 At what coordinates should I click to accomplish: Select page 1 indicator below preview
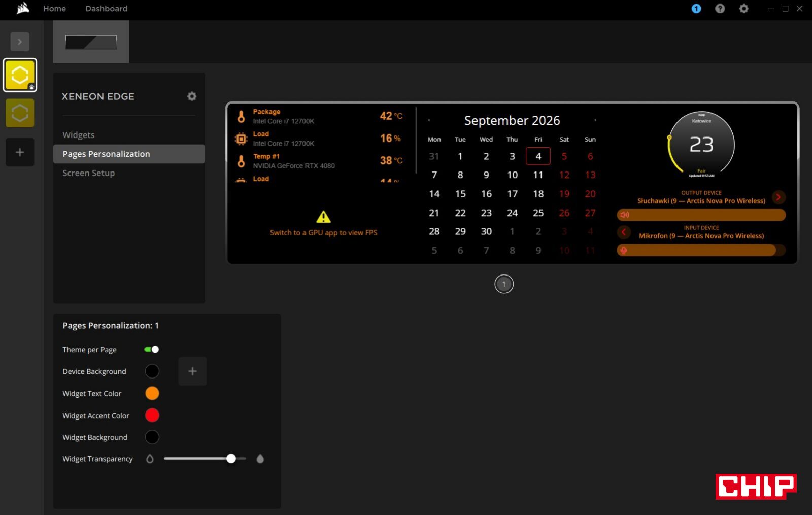504,284
